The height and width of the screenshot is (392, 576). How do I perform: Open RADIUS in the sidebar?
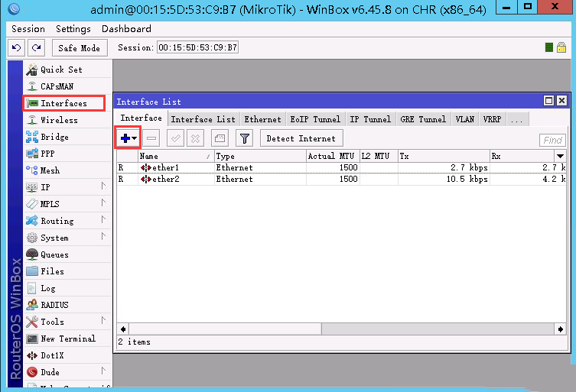67,305
